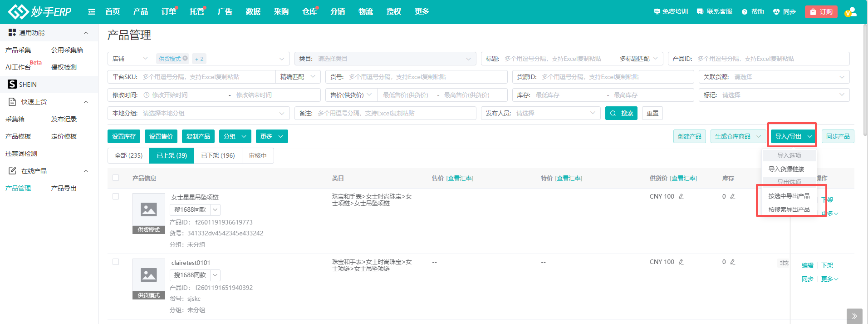Image resolution: width=868 pixels, height=324 pixels.
Task: Check the box for 女士星星吊坠项链
Action: tap(116, 197)
